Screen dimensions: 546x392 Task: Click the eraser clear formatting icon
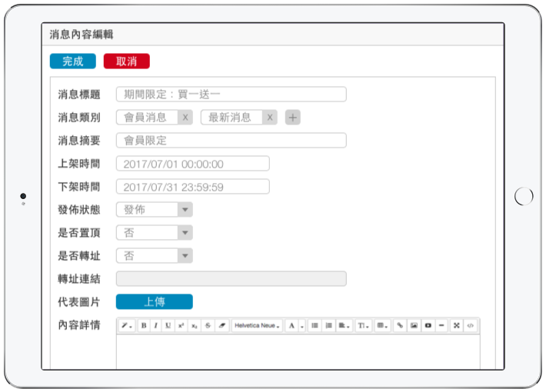[222, 326]
